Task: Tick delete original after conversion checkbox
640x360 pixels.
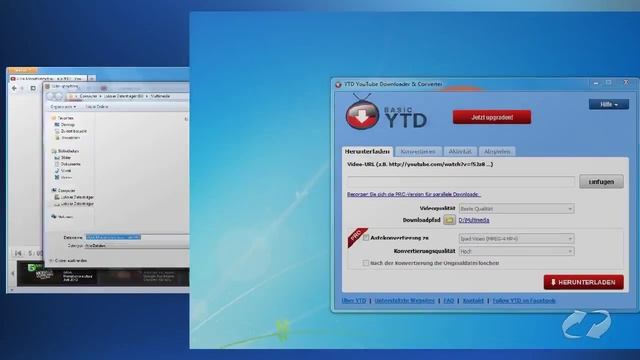Action: (x=366, y=263)
